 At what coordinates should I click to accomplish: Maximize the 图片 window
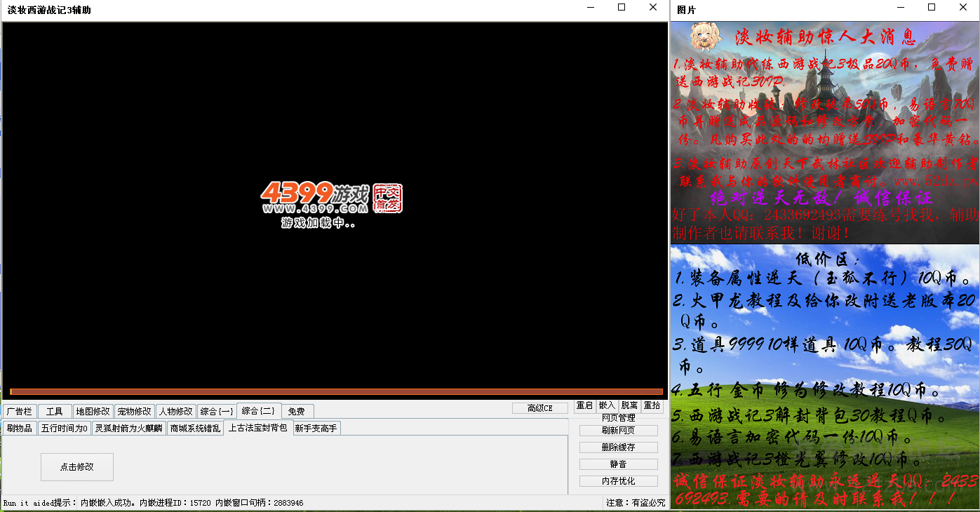[932, 7]
